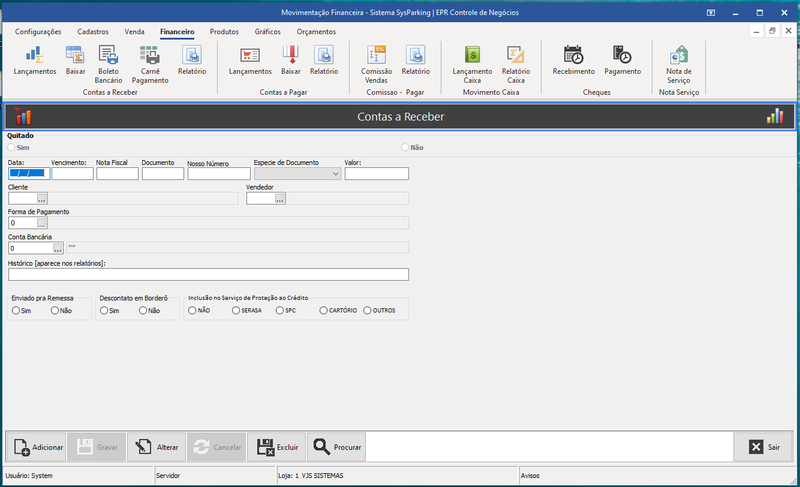Open Carnê Pagamento printing tool

click(150, 64)
